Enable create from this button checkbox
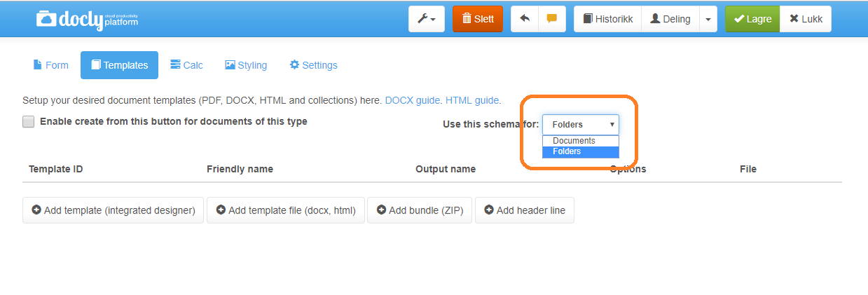Screen dimensions: 868x295 (29, 122)
